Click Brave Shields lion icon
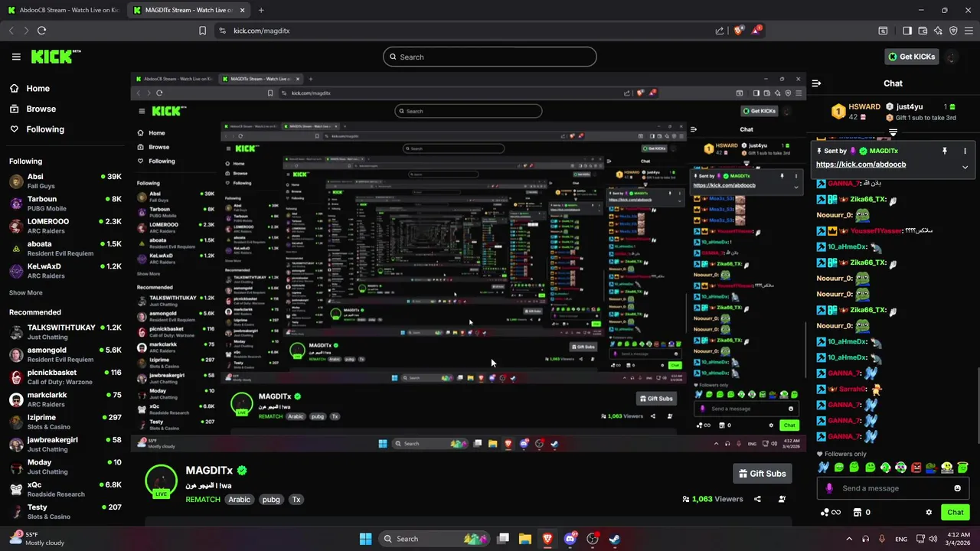Image resolution: width=980 pixels, height=551 pixels. click(738, 31)
